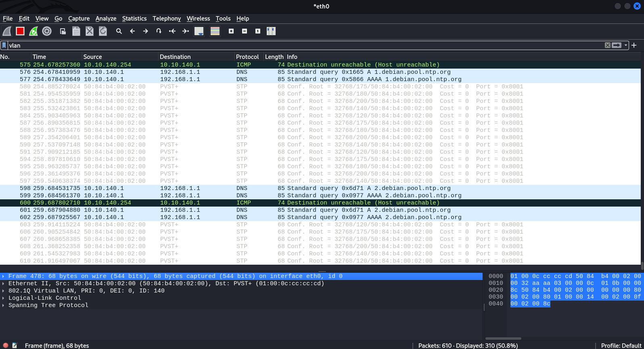Stop the running capture with red square

tap(20, 31)
